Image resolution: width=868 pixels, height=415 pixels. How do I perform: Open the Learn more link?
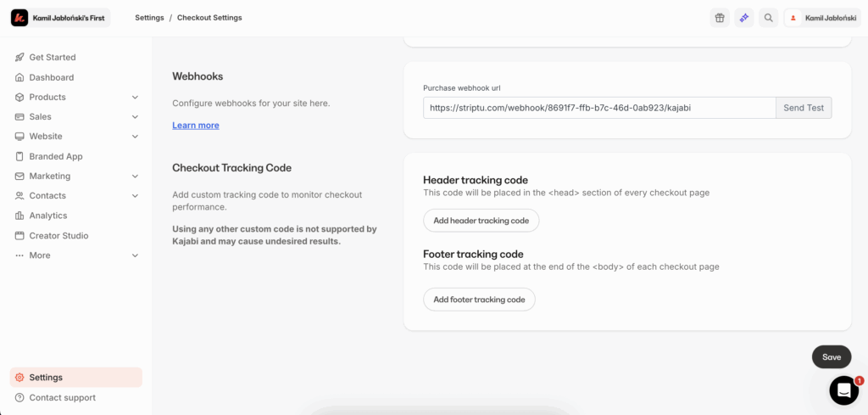[x=196, y=126]
